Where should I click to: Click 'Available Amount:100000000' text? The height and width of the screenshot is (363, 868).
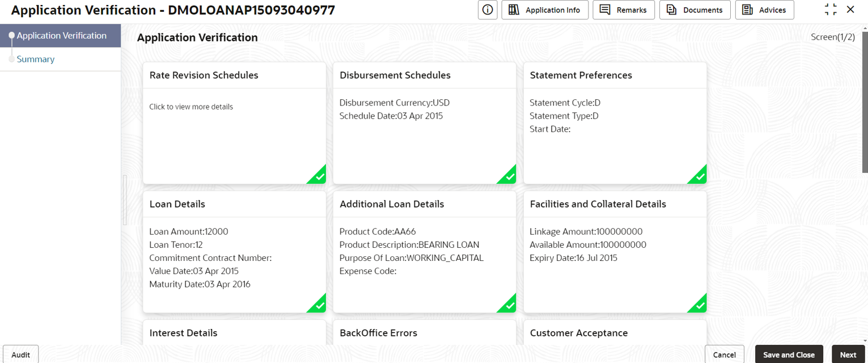click(x=588, y=244)
